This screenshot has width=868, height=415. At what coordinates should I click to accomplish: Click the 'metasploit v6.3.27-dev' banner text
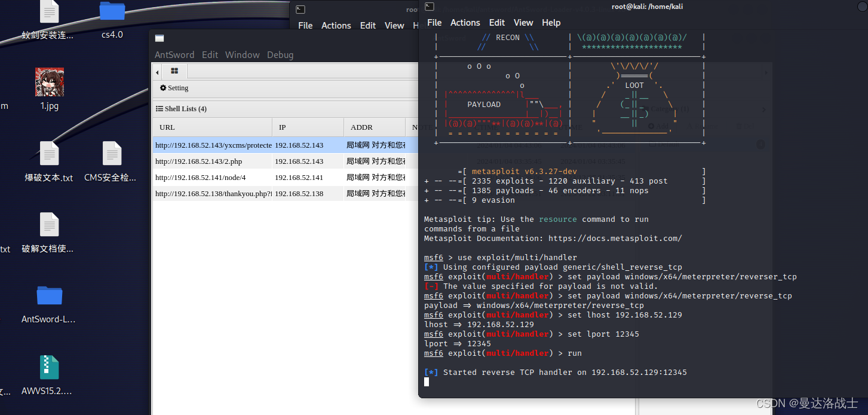525,172
